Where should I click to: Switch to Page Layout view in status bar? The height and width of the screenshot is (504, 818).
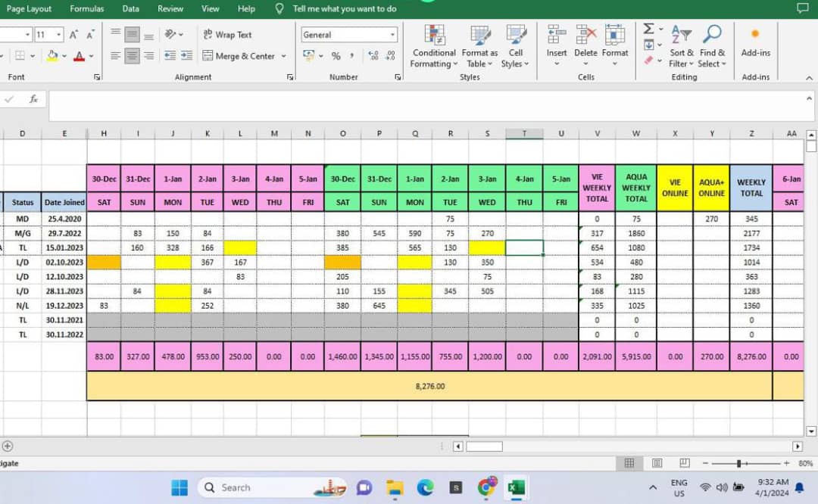coord(657,463)
